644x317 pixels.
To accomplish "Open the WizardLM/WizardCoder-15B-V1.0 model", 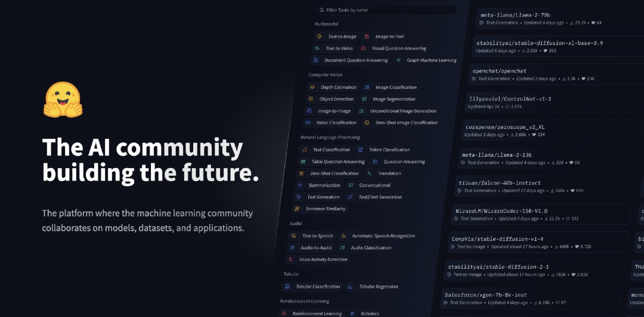I will pos(541,214).
